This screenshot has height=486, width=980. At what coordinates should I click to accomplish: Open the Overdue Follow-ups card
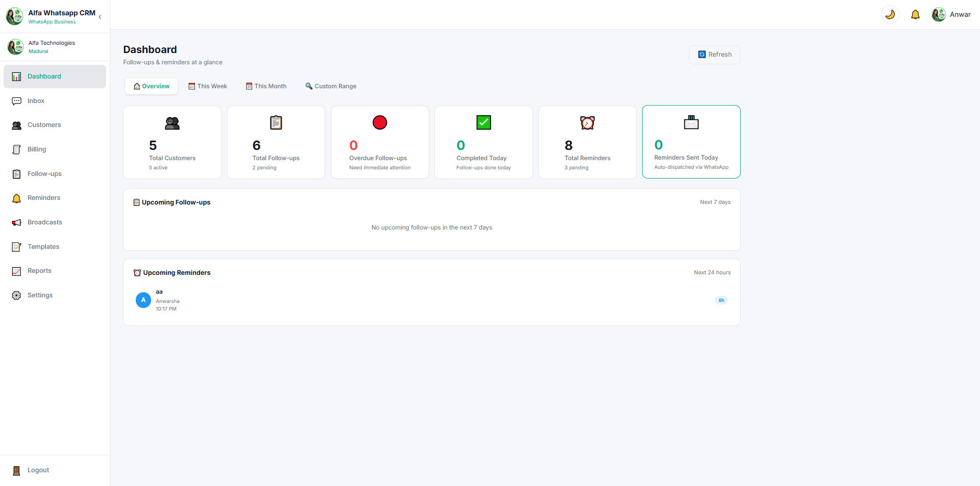(380, 142)
